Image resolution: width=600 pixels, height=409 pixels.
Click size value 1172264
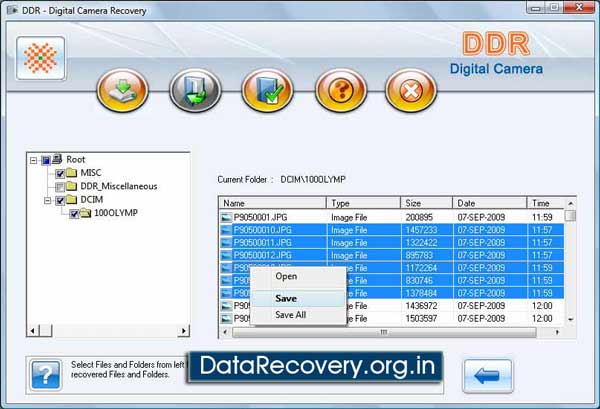pos(421,268)
